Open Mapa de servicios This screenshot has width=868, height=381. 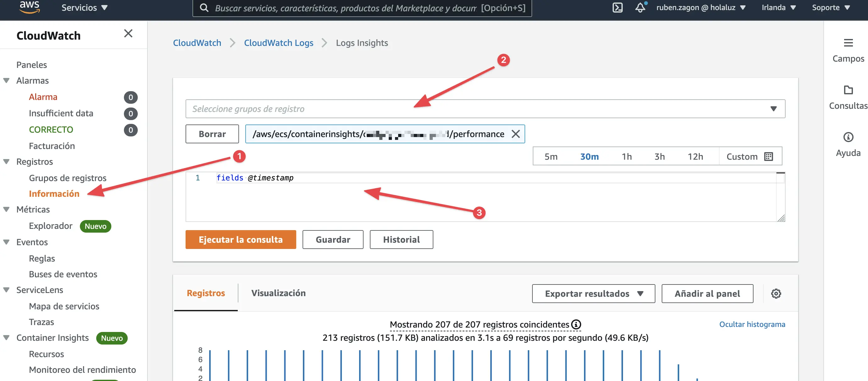64,306
